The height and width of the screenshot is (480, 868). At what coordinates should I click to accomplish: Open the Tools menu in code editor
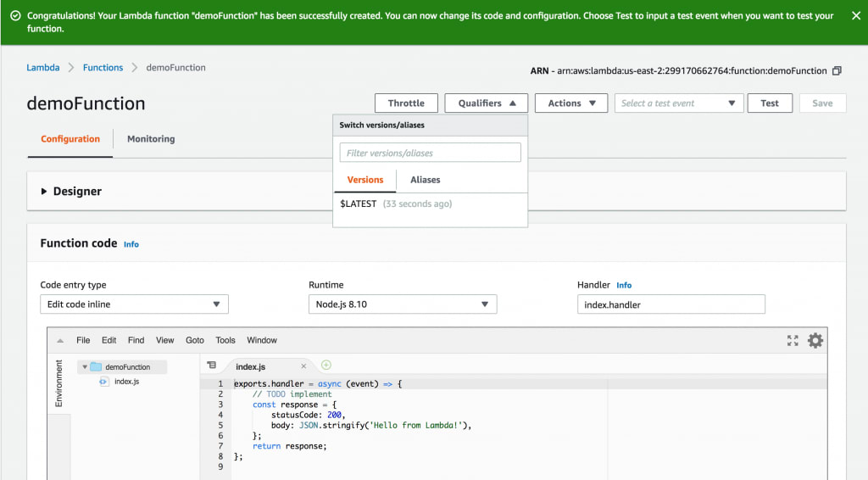coord(225,340)
